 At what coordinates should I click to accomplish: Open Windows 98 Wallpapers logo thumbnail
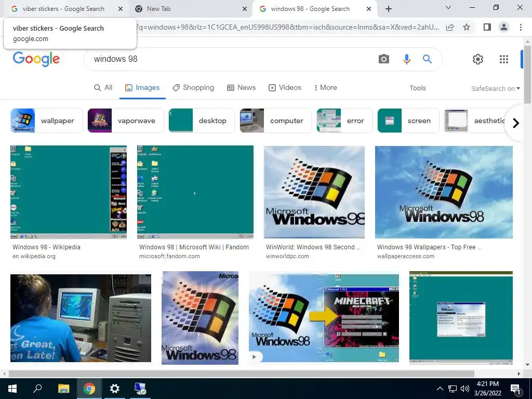pos(444,192)
